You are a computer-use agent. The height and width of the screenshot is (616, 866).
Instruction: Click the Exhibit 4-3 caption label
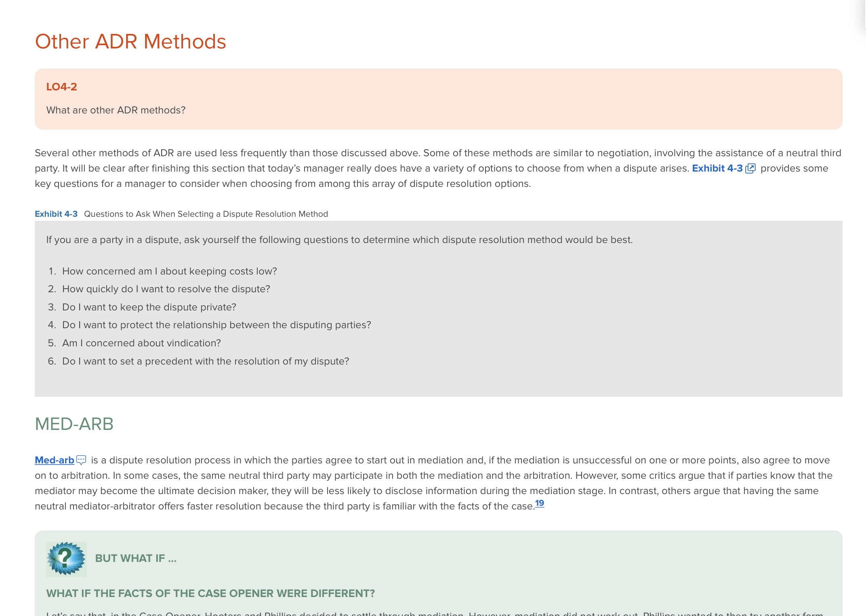point(56,214)
